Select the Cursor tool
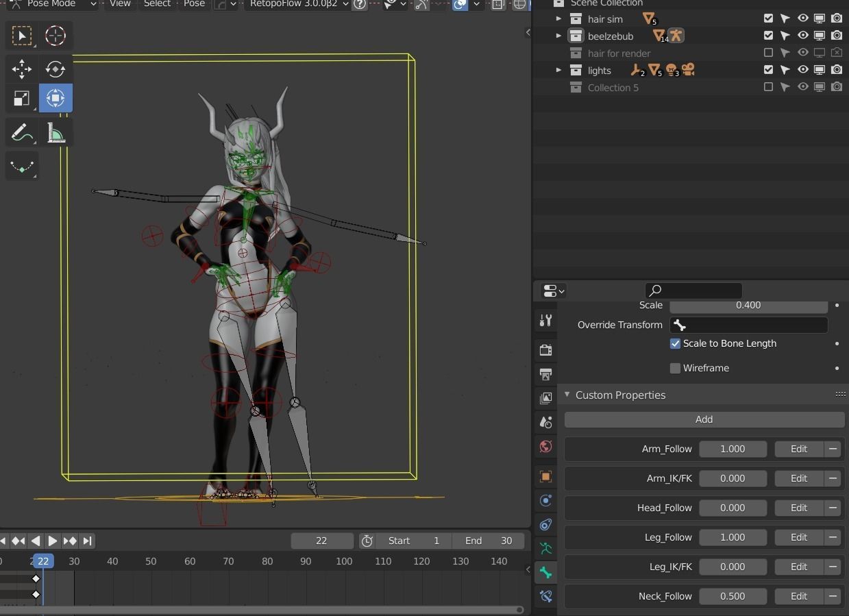This screenshot has width=849, height=616. coord(56,36)
